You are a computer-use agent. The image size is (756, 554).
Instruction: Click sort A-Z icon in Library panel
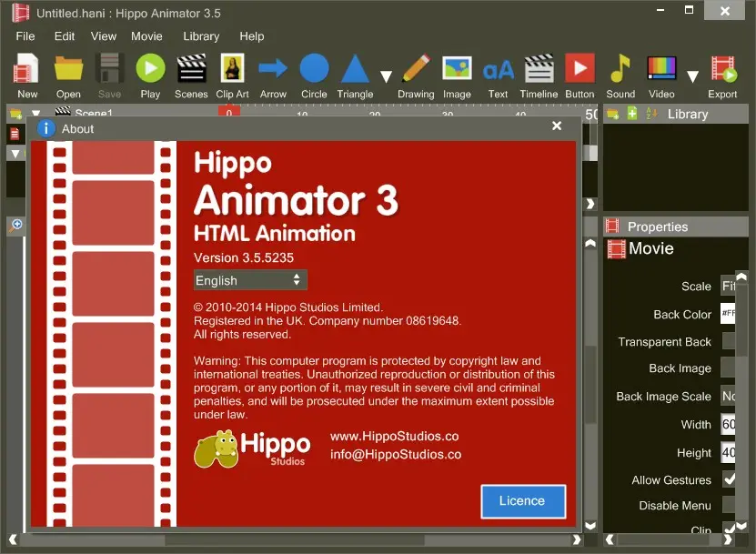pyautogui.click(x=651, y=114)
